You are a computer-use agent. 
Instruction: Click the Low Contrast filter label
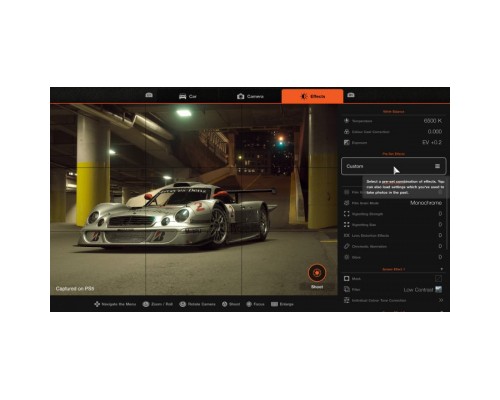(x=418, y=290)
